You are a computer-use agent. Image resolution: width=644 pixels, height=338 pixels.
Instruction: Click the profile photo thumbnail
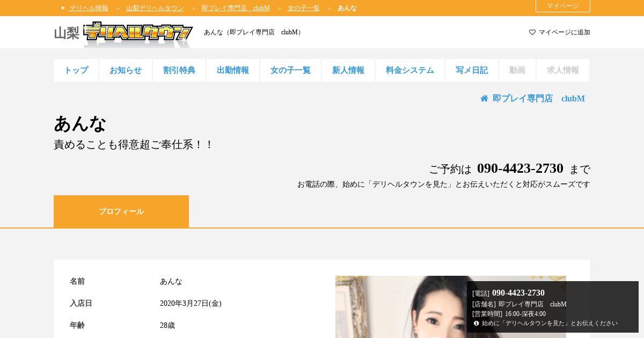click(x=451, y=307)
